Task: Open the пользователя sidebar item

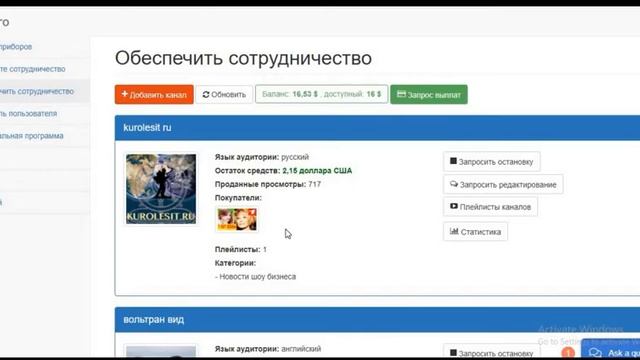Action: click(29, 113)
